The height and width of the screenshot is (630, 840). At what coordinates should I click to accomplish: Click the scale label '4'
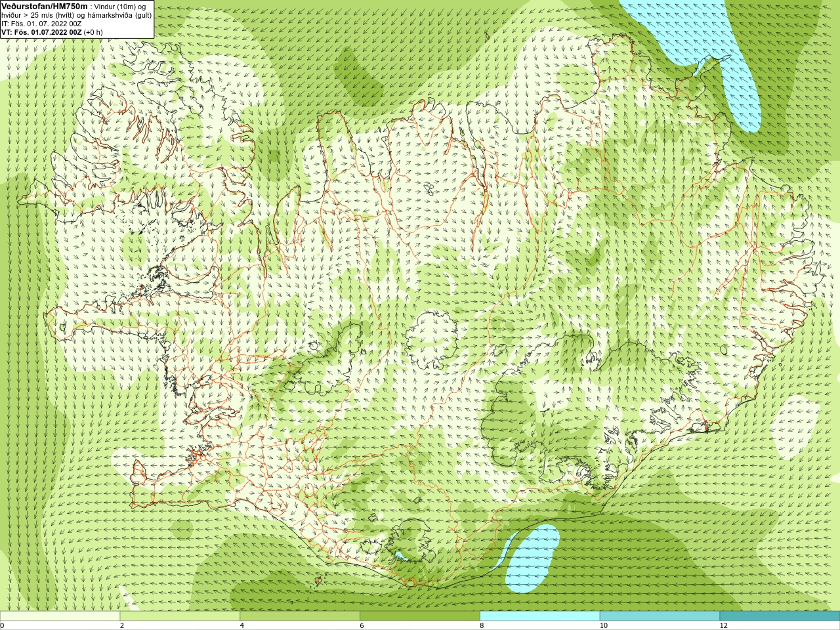click(x=241, y=625)
